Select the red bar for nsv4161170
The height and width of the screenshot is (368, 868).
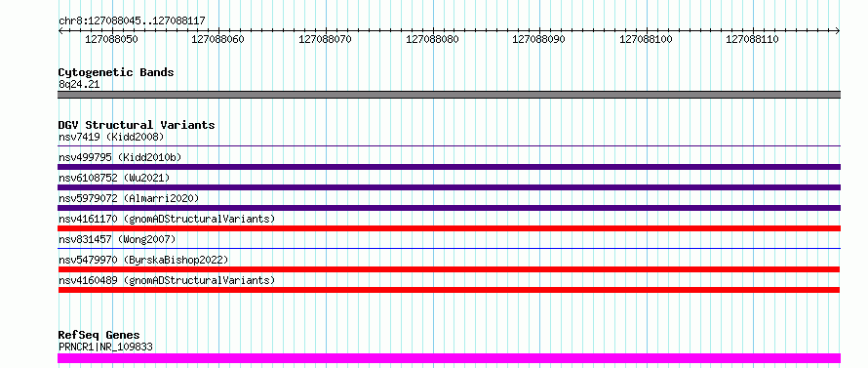pyautogui.click(x=449, y=228)
